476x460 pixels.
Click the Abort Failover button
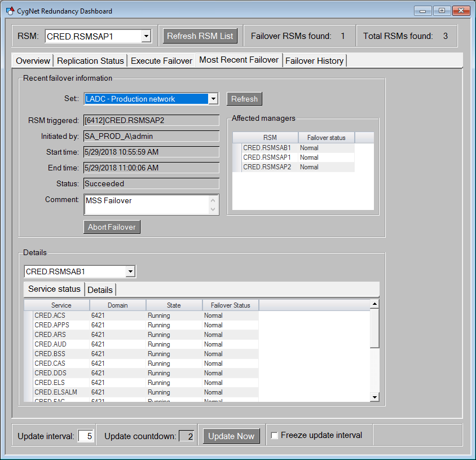coord(112,227)
